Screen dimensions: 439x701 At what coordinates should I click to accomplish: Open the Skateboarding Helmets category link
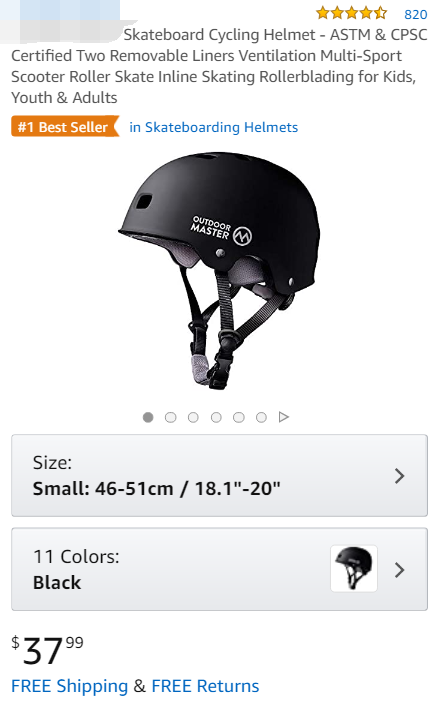213,127
